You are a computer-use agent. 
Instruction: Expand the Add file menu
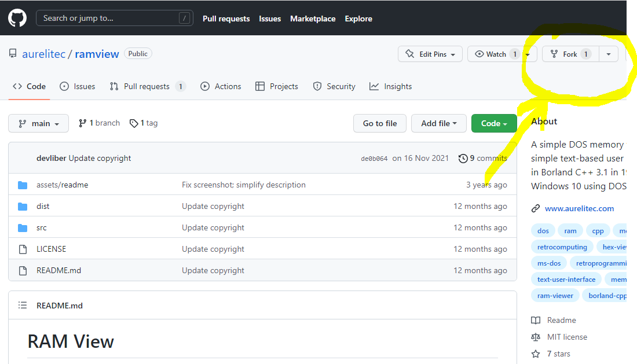tap(439, 123)
